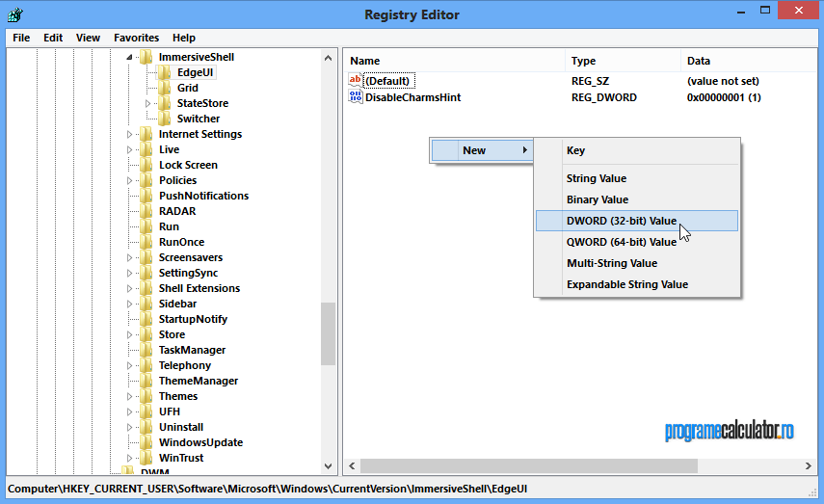This screenshot has width=824, height=504.
Task: Click the Store folder icon
Action: click(146, 334)
